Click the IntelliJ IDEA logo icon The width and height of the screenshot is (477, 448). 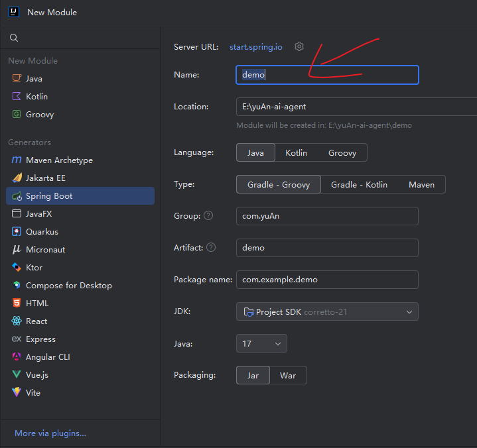14,12
